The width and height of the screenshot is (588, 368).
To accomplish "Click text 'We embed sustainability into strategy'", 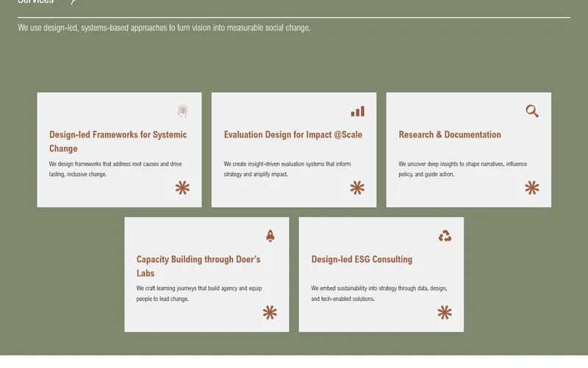I will pos(354,289).
